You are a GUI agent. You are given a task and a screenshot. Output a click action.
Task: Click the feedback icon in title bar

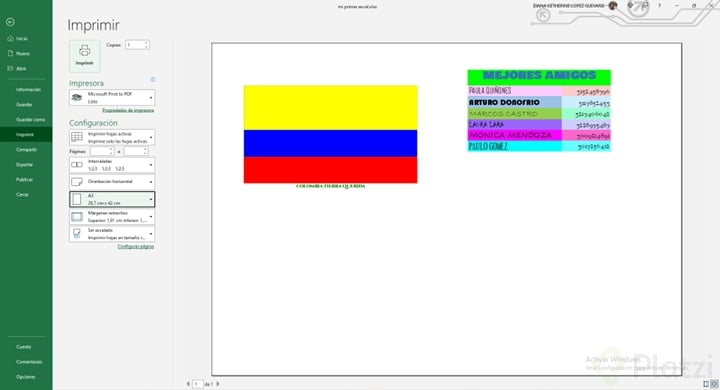click(x=645, y=6)
